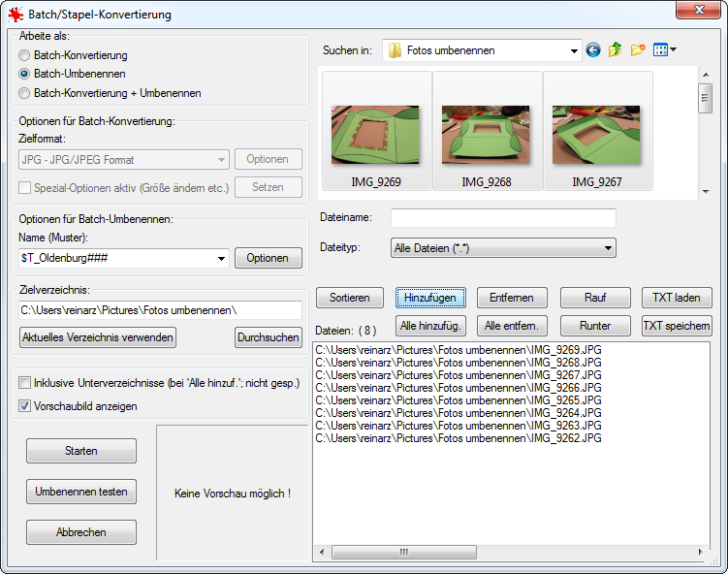Select IMG_9266.JPG in the file list
The height and width of the screenshot is (574, 728).
(x=459, y=387)
